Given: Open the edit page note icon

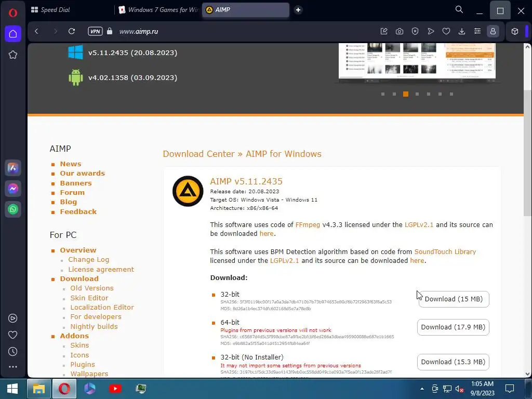Looking at the screenshot, I should pos(384,31).
